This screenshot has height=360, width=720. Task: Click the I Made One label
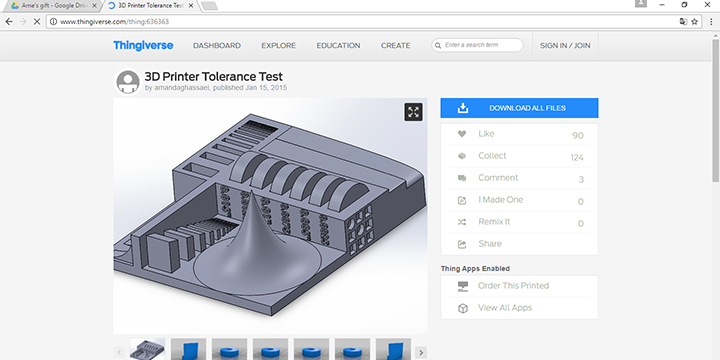[501, 200]
